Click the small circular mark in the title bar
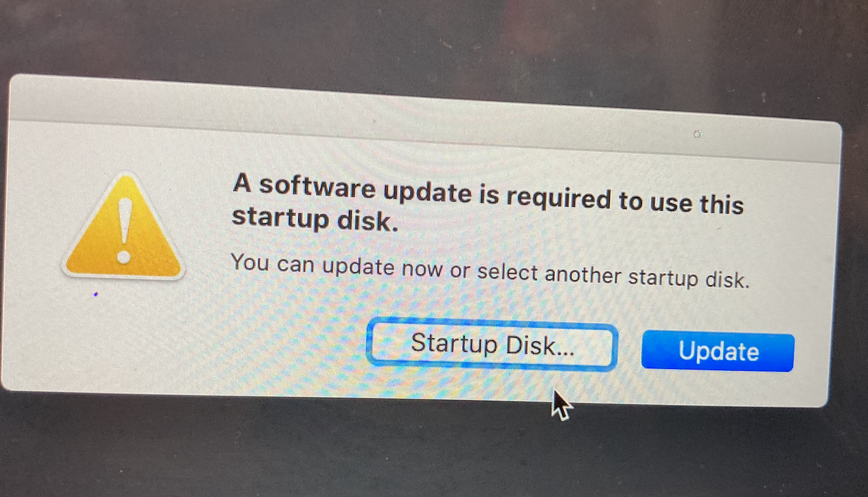The height and width of the screenshot is (497, 868). pyautogui.click(x=697, y=135)
